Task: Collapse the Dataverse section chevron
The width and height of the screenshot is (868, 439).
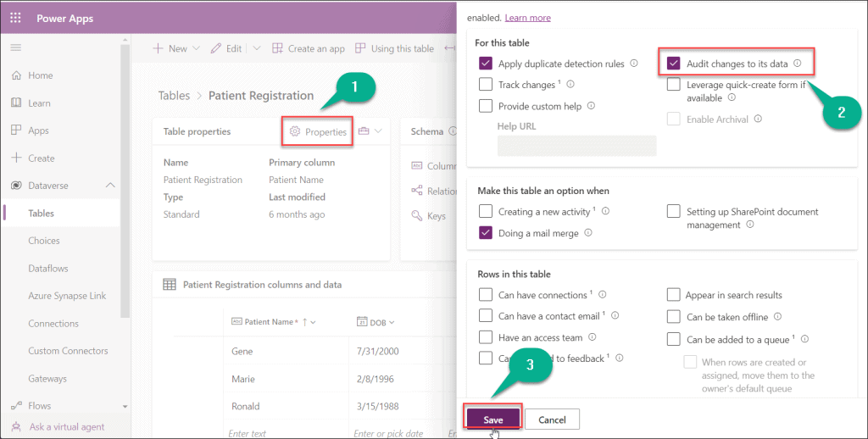Action: click(x=110, y=186)
